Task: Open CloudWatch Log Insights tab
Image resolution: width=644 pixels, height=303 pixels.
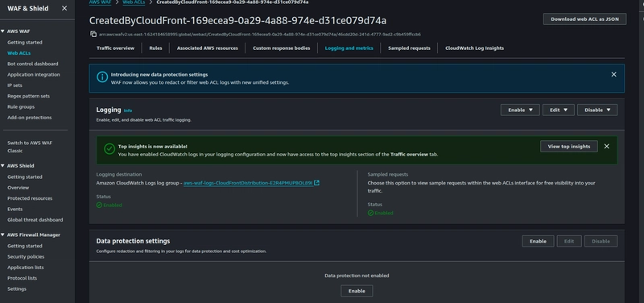Action: tap(474, 48)
